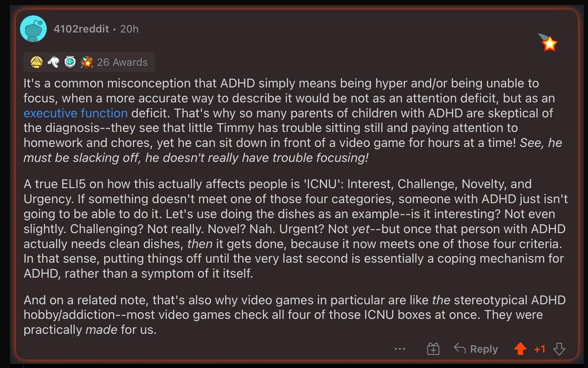Click the +1 vote score
The image size is (588, 368).
coord(540,349)
